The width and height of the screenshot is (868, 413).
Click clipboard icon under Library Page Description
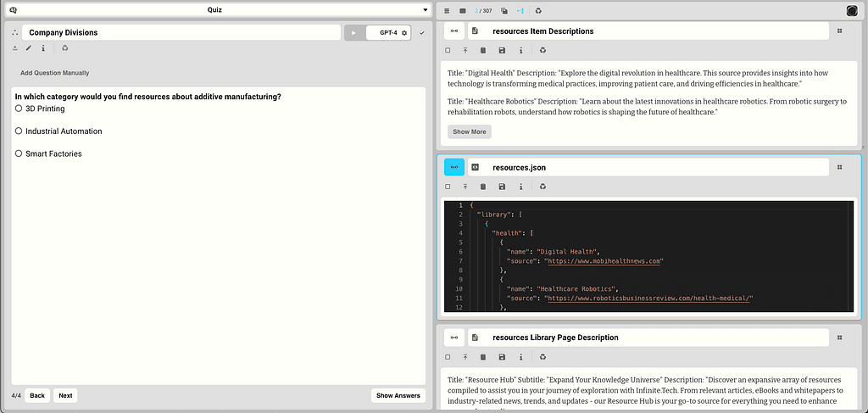[482, 357]
